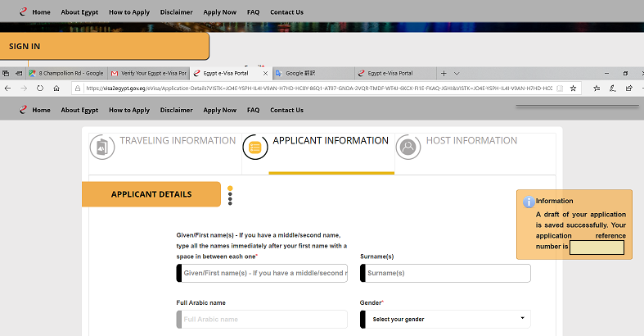Click the padlock site info icon
This screenshot has height=336, width=644.
[78, 88]
